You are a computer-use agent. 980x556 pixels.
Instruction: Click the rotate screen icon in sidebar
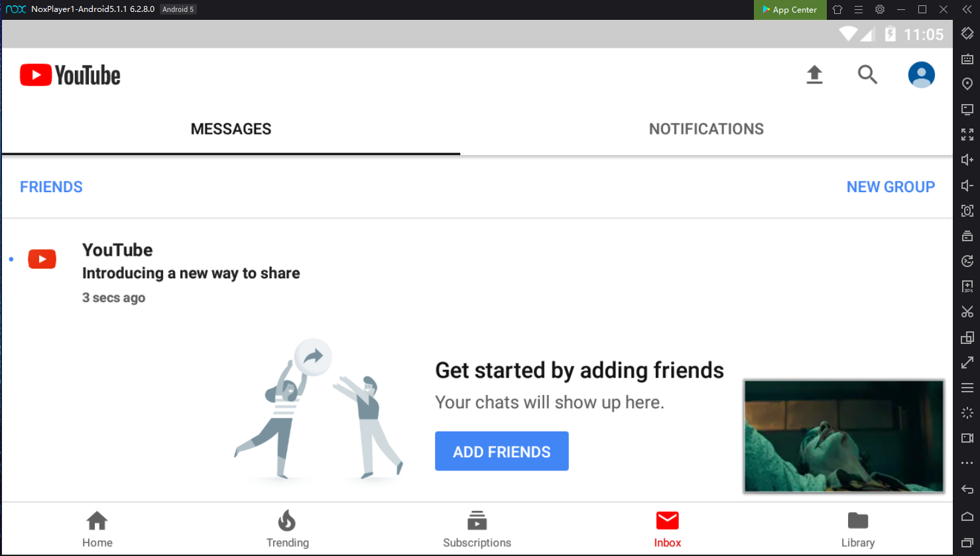[967, 33]
